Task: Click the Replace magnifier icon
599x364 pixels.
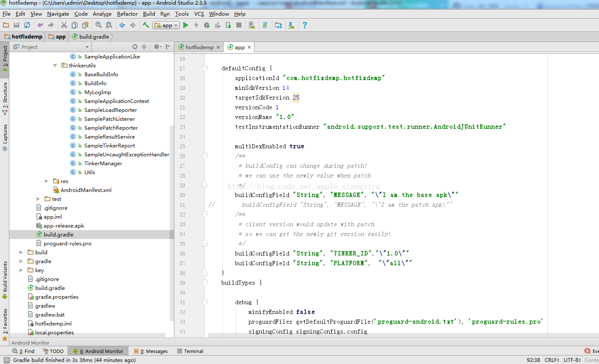Action: pyautogui.click(x=109, y=25)
